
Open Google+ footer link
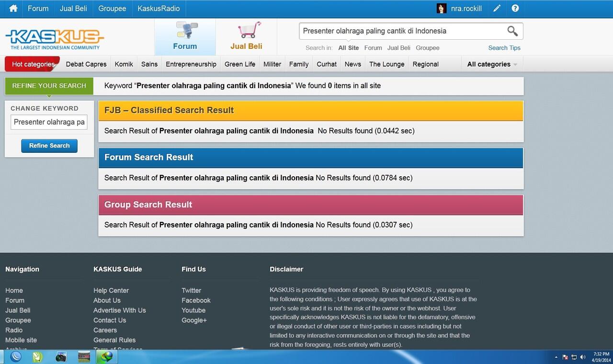coord(194,320)
